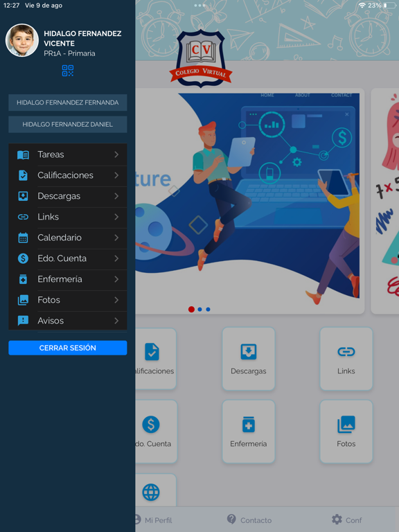This screenshot has width=399, height=532.
Task: Expand the Links row chevron
Action: pyautogui.click(x=116, y=217)
